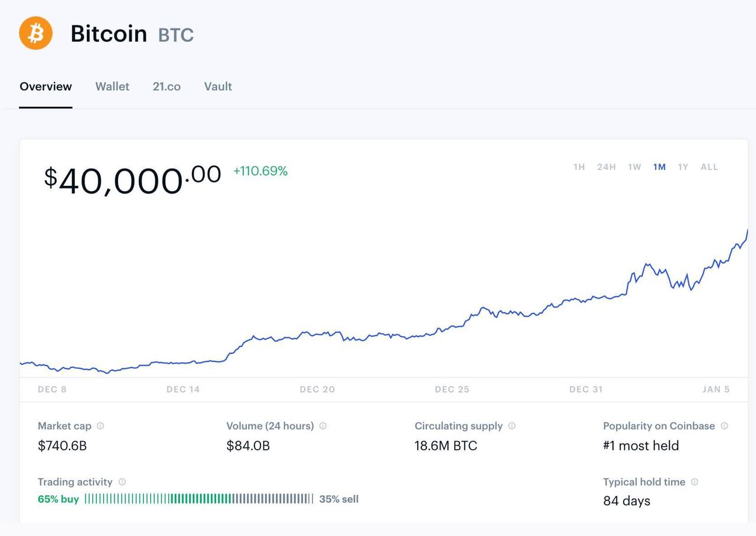This screenshot has width=756, height=536.
Task: Switch chart to 1Y range
Action: pyautogui.click(x=683, y=167)
